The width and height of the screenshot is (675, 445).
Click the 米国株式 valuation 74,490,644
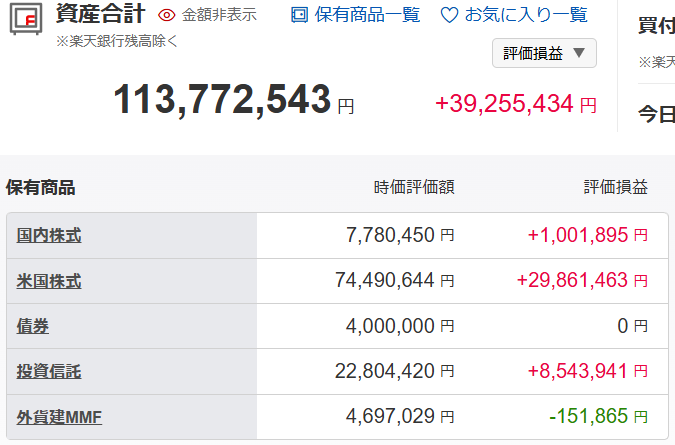click(x=385, y=281)
